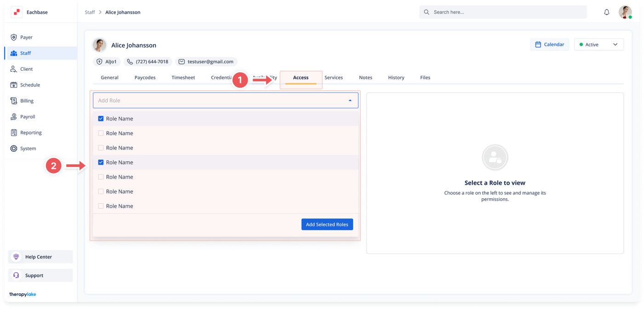Viewport: 644px width, 309px height.
Task: Click the email testuser@gmail.com
Action: click(x=210, y=62)
